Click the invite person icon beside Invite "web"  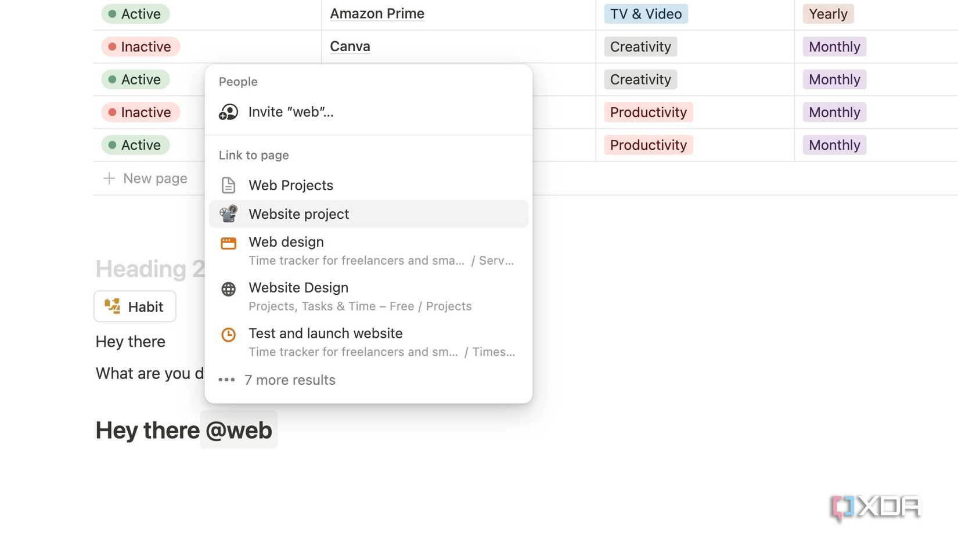point(229,111)
